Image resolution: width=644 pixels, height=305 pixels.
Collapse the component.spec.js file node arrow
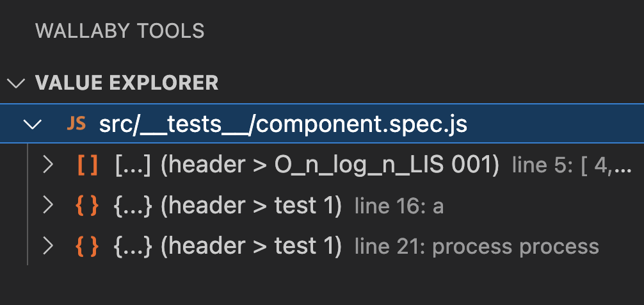pyautogui.click(x=33, y=124)
